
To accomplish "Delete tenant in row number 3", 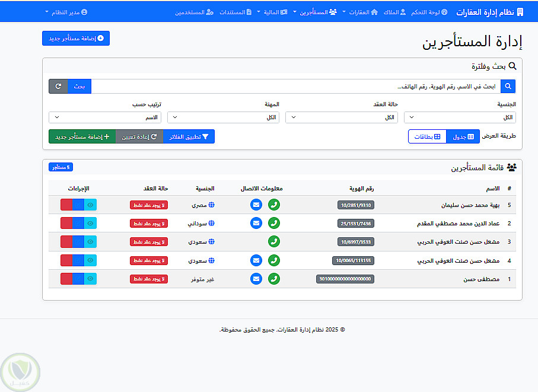I will click(x=66, y=242).
